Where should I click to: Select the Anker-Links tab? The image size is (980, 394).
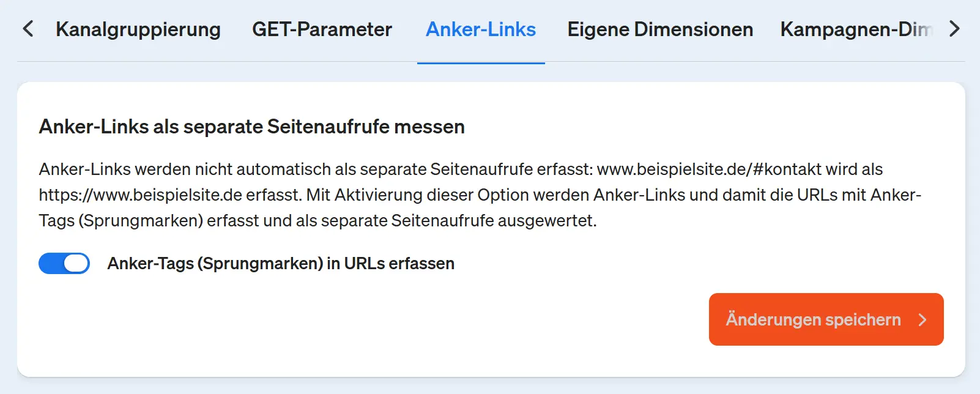[481, 29]
